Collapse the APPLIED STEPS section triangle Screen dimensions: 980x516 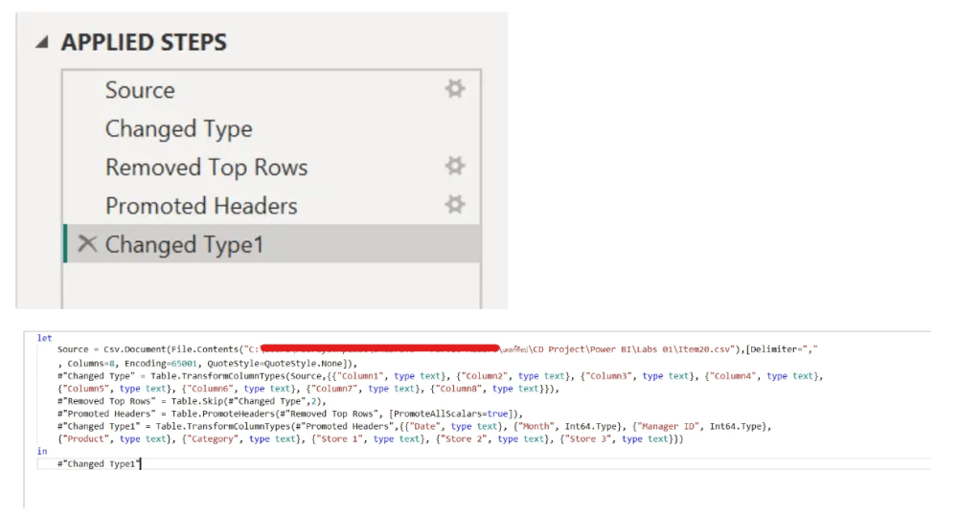click(x=41, y=43)
